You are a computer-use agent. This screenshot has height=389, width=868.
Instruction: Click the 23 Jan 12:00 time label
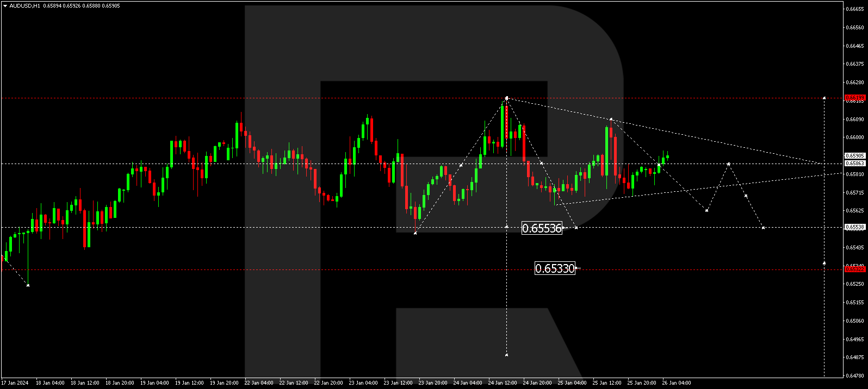pyautogui.click(x=398, y=383)
